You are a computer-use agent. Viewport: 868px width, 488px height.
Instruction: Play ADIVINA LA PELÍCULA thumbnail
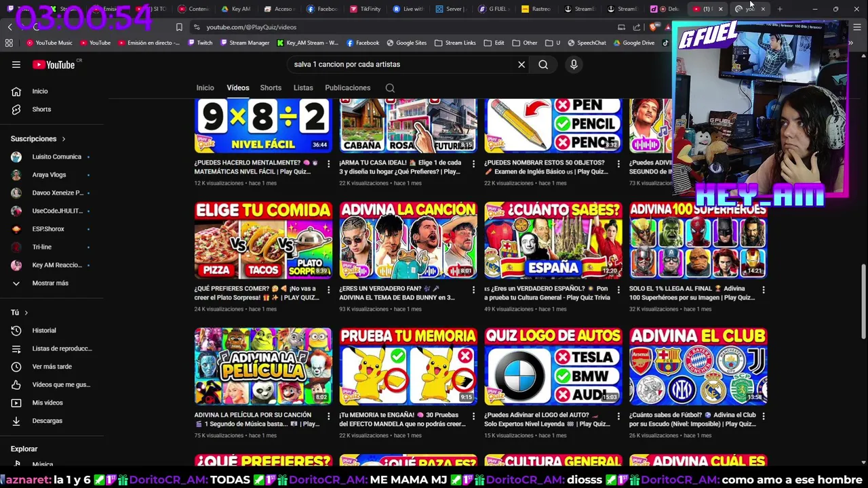[x=263, y=367]
